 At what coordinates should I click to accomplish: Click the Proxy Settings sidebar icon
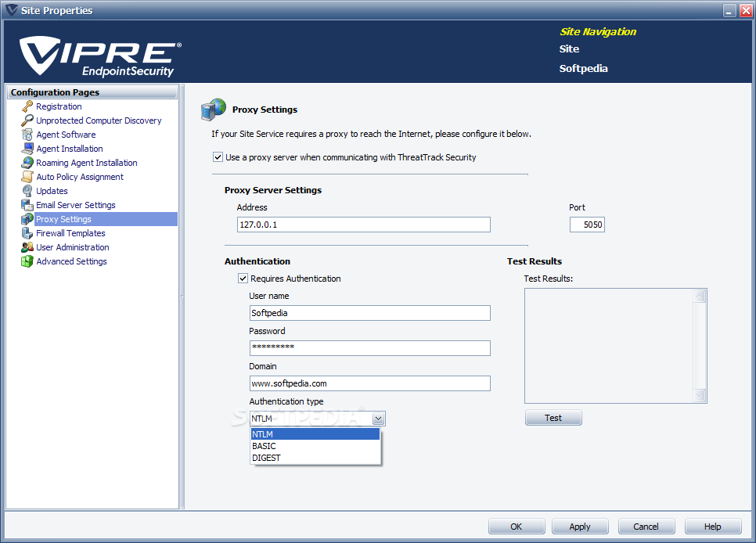click(x=27, y=219)
